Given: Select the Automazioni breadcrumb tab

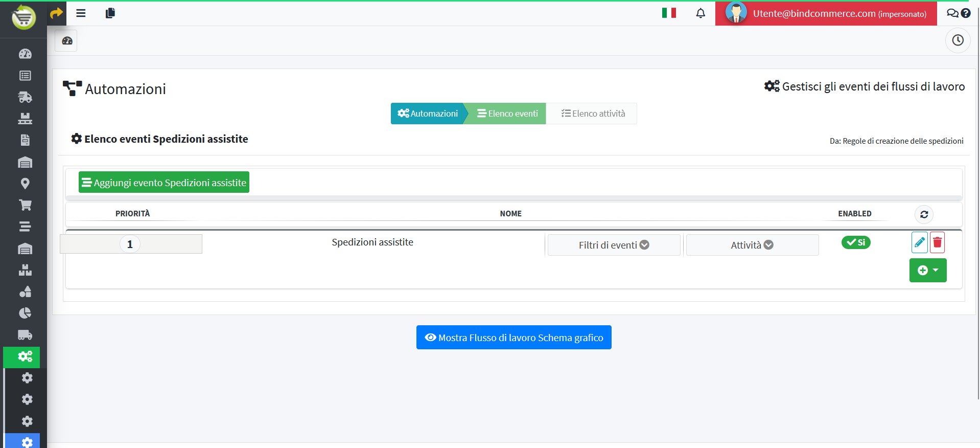Looking at the screenshot, I should point(428,114).
